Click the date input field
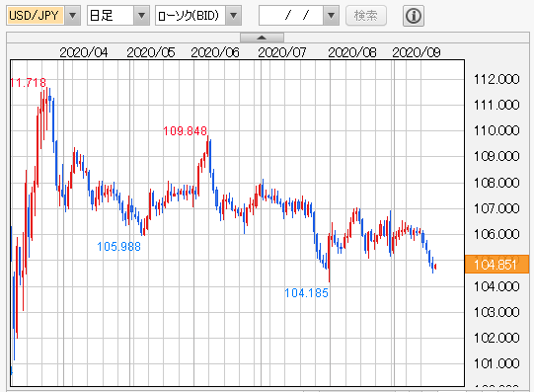The height and width of the screenshot is (392, 534). pos(291,16)
